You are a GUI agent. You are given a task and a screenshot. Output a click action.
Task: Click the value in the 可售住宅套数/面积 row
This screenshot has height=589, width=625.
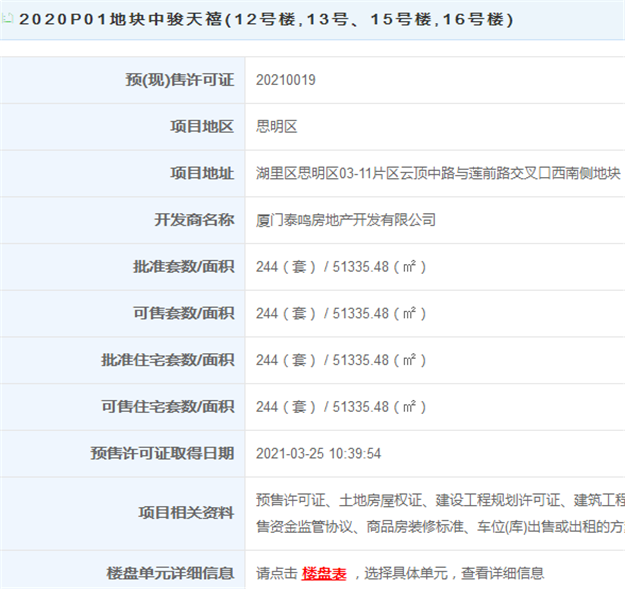[x=341, y=406]
